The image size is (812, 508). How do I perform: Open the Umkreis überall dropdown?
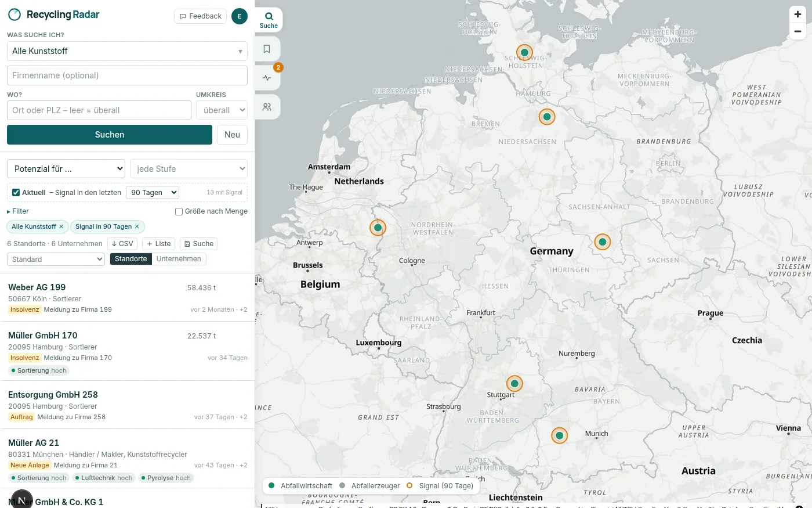tap(222, 110)
